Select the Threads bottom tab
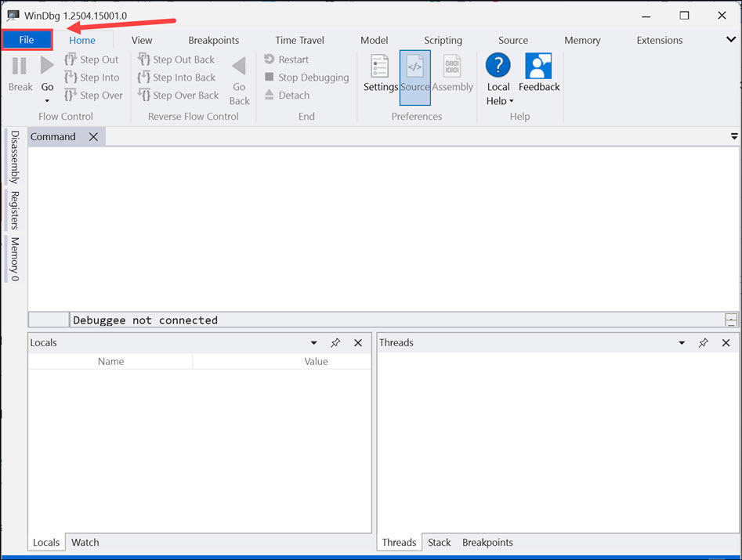This screenshot has height=560, width=742. click(400, 543)
